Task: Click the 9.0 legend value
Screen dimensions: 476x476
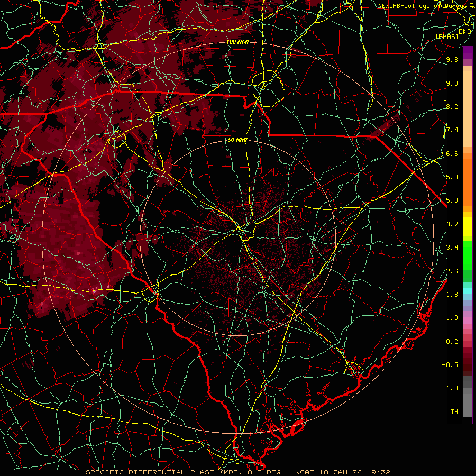Action: tap(452, 83)
